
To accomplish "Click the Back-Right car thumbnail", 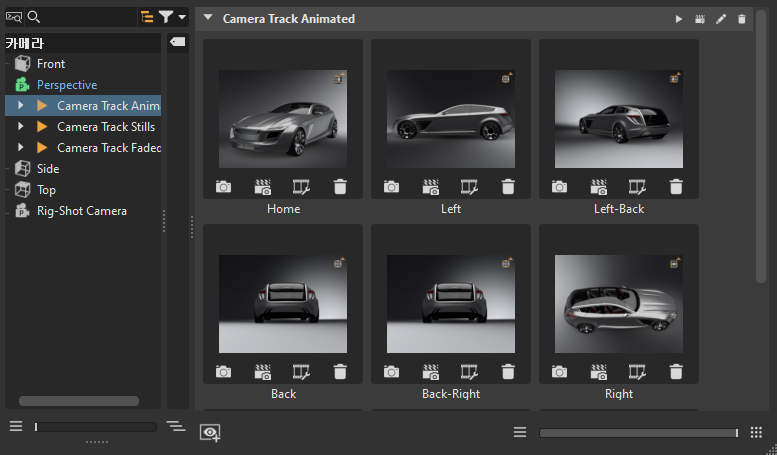I will [451, 304].
